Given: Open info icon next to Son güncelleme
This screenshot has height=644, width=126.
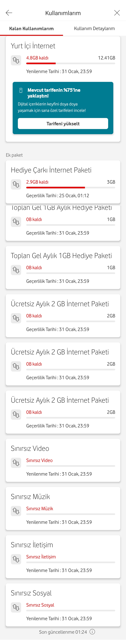Looking at the screenshot, I should 92,632.
